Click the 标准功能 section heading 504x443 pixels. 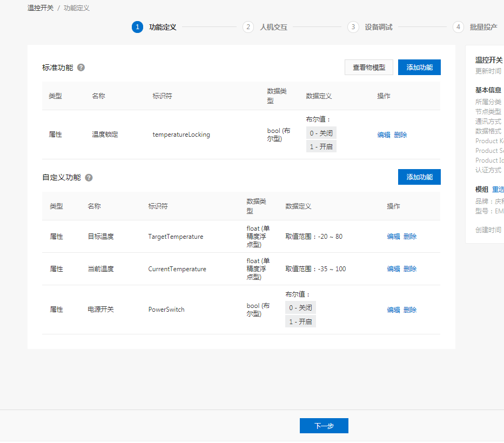tap(58, 68)
